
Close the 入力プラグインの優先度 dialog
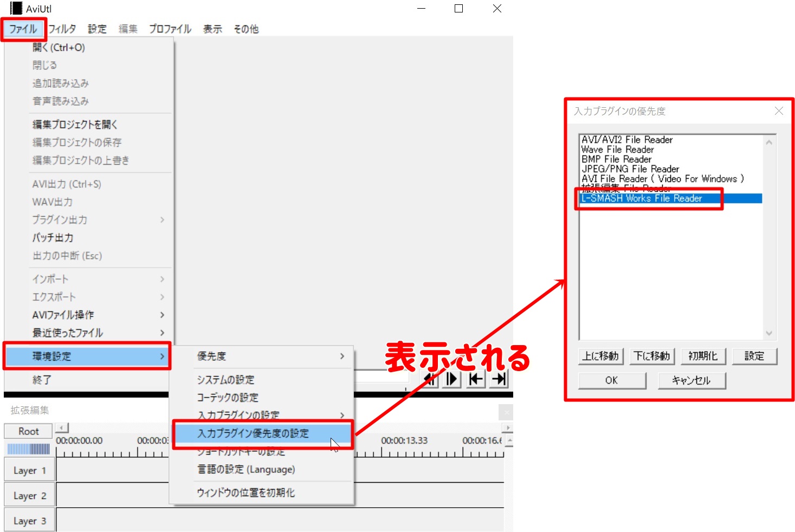click(779, 111)
